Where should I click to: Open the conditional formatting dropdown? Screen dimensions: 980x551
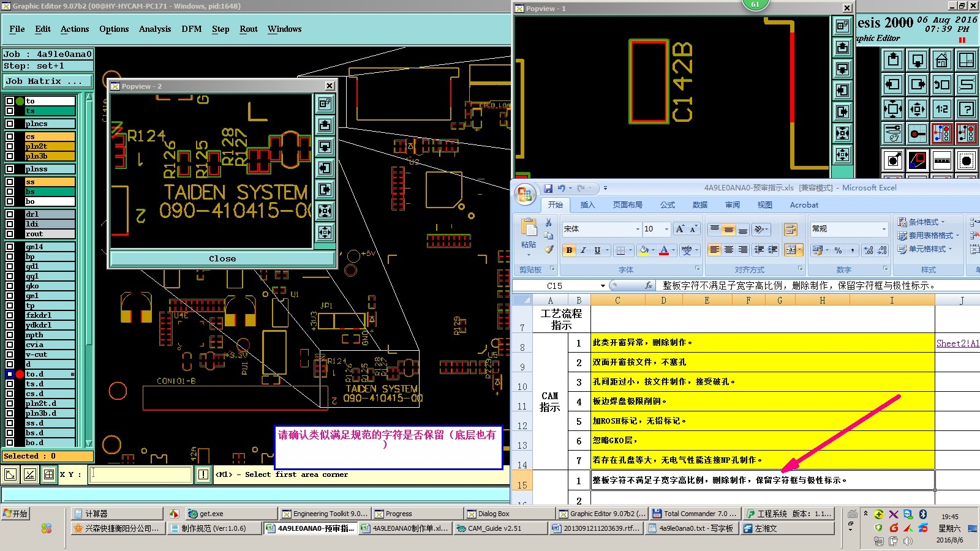[x=922, y=222]
